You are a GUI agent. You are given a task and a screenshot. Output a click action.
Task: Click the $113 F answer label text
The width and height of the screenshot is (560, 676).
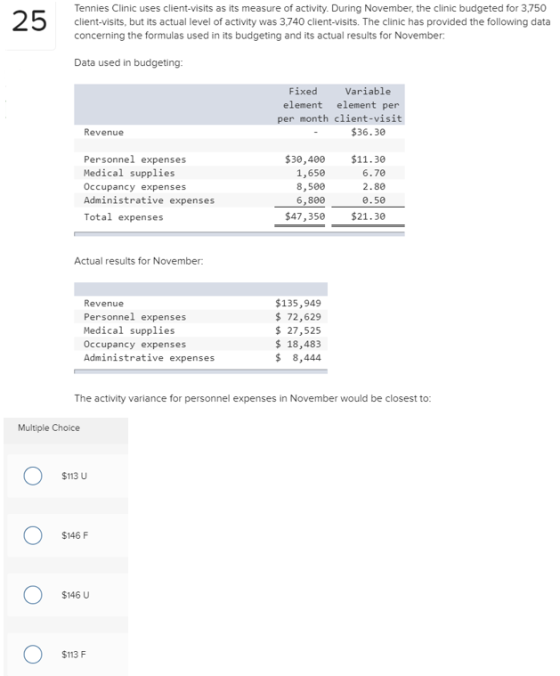coord(74,654)
